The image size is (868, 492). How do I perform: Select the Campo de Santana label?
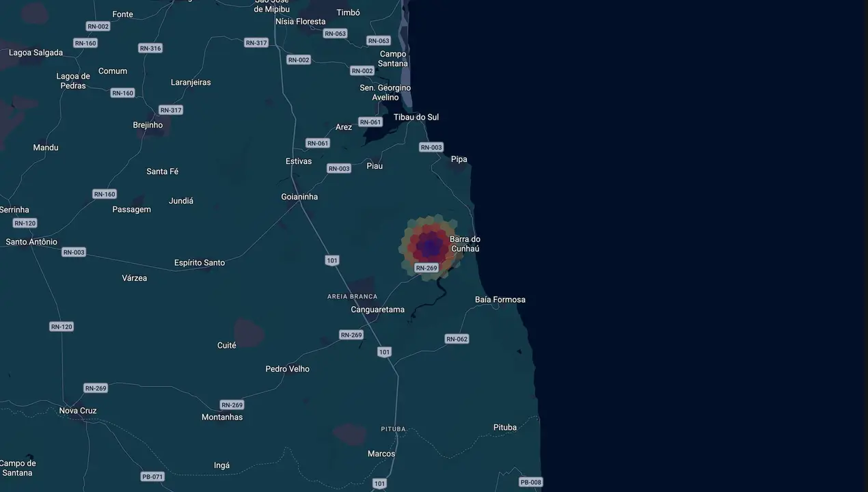coord(17,467)
